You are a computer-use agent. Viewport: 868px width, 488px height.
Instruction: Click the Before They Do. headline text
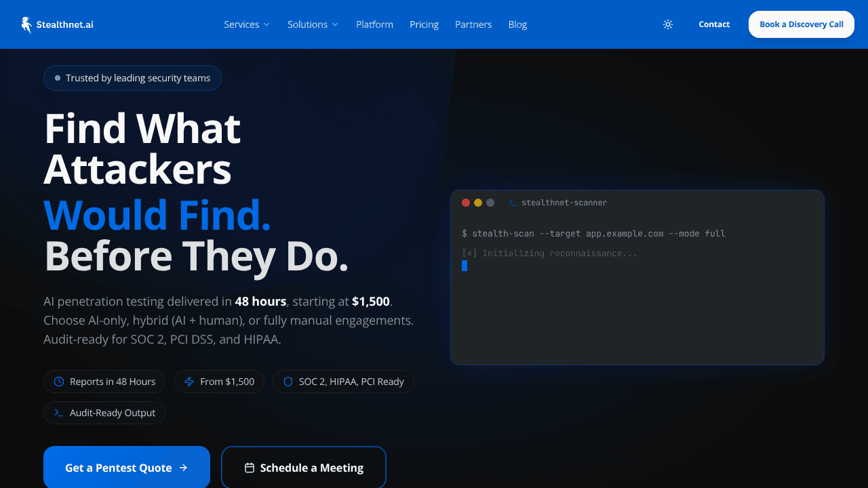196,257
